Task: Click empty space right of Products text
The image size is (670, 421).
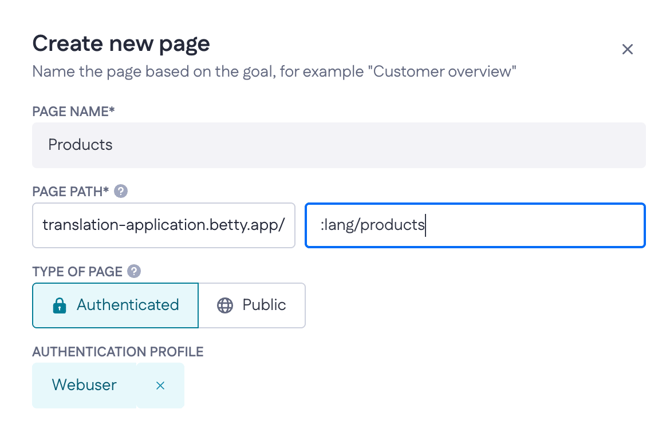Action: click(400, 145)
